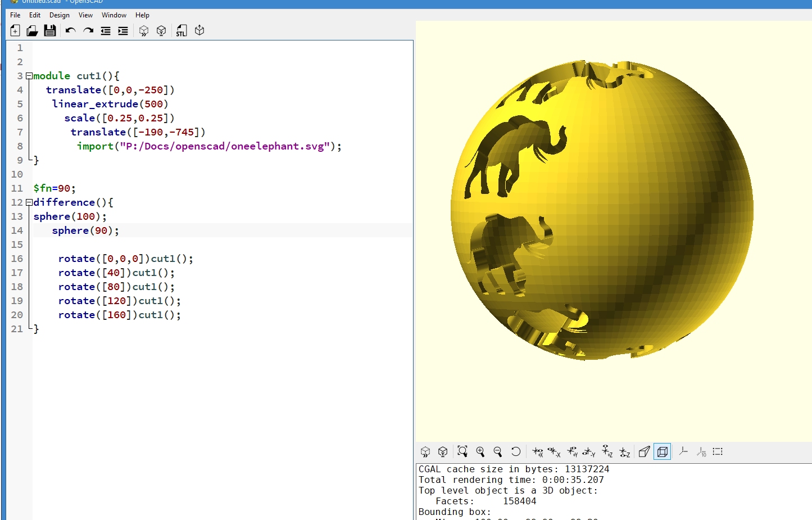This screenshot has height=520, width=812.
Task: Click the Save file icon
Action: [50, 31]
